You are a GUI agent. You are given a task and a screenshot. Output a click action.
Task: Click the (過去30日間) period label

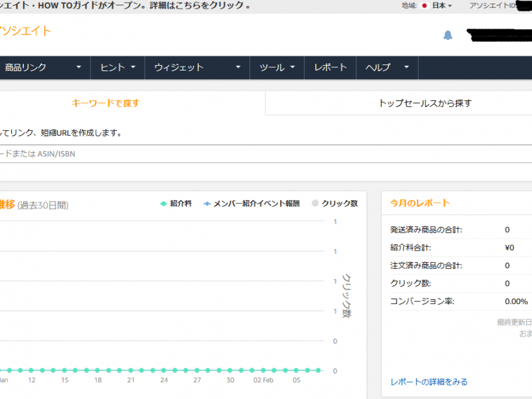point(43,205)
